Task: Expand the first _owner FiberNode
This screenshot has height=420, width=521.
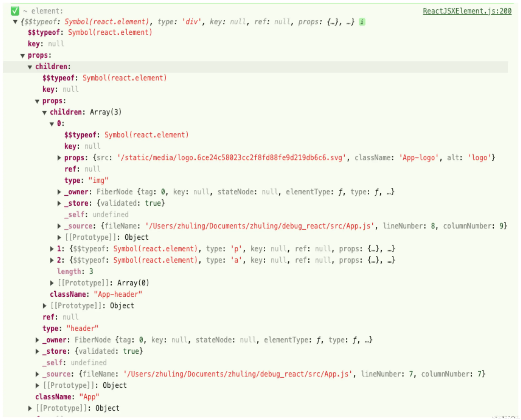Action: tap(59, 192)
